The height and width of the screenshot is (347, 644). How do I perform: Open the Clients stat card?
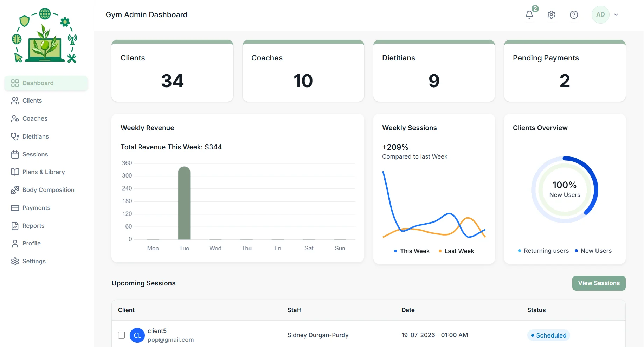pos(172,71)
